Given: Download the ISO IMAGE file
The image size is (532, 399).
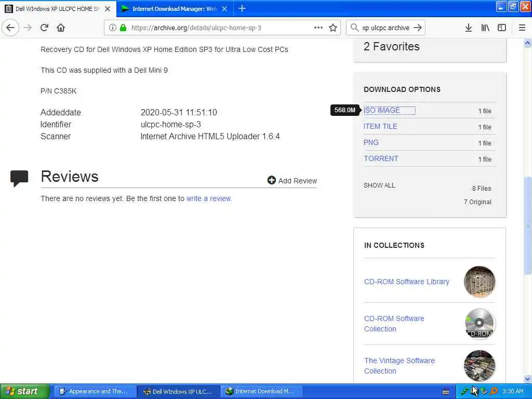Looking at the screenshot, I should tap(382, 110).
